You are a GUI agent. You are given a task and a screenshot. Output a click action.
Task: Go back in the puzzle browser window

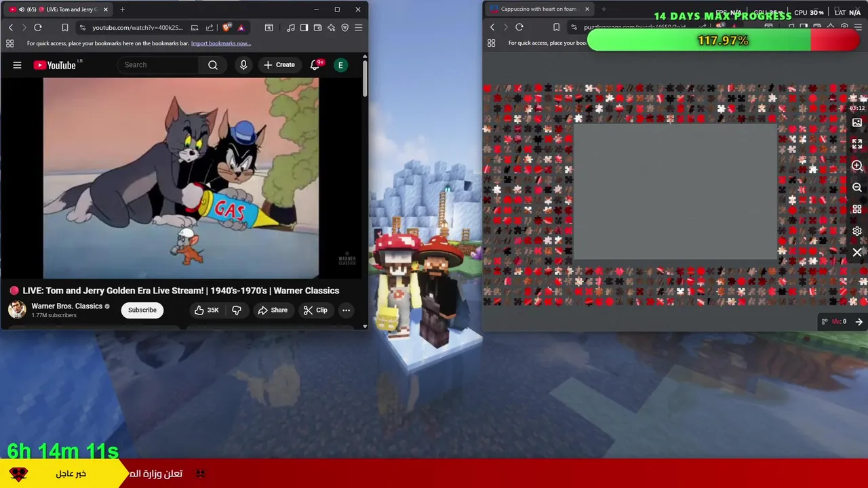[492, 27]
